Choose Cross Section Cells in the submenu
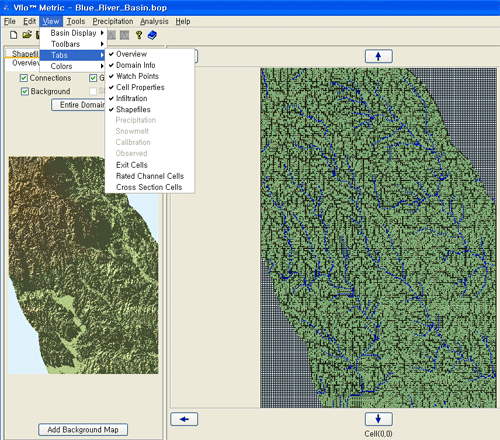500x440 pixels. 150,187
